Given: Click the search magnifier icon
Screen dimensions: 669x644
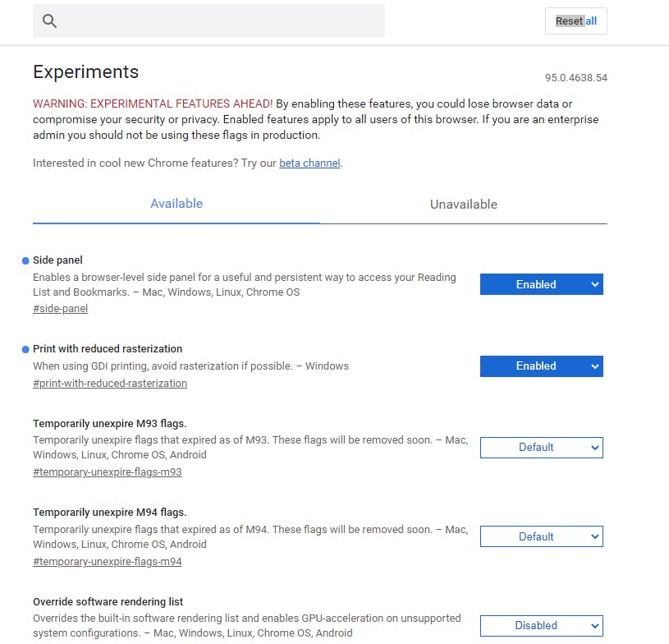Looking at the screenshot, I should pyautogui.click(x=50, y=21).
